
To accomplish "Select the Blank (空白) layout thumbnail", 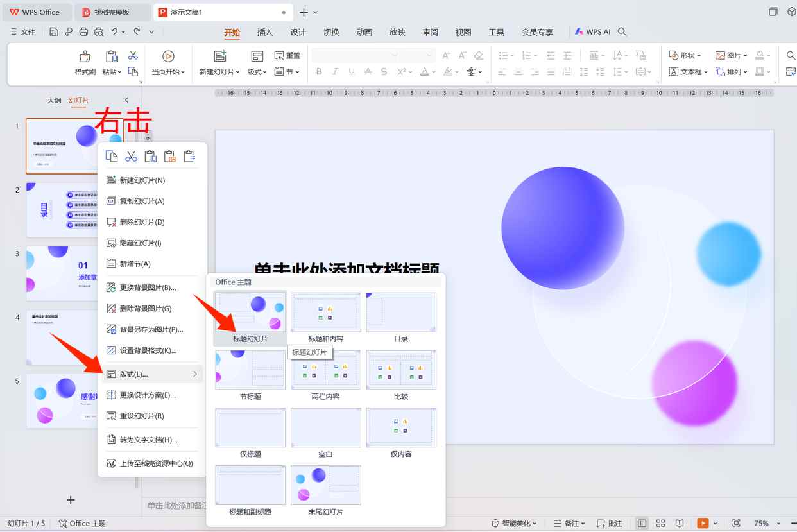I will click(326, 427).
